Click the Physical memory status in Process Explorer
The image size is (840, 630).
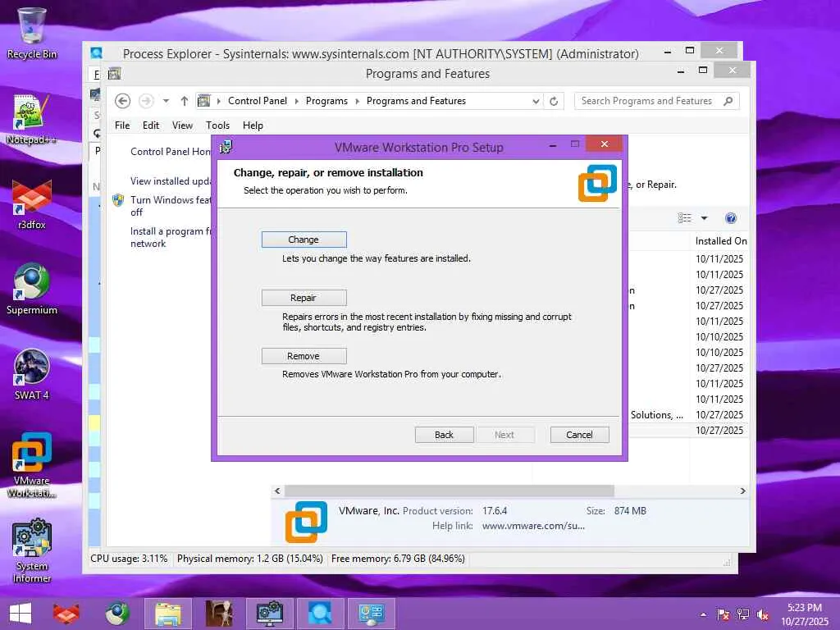click(x=250, y=559)
